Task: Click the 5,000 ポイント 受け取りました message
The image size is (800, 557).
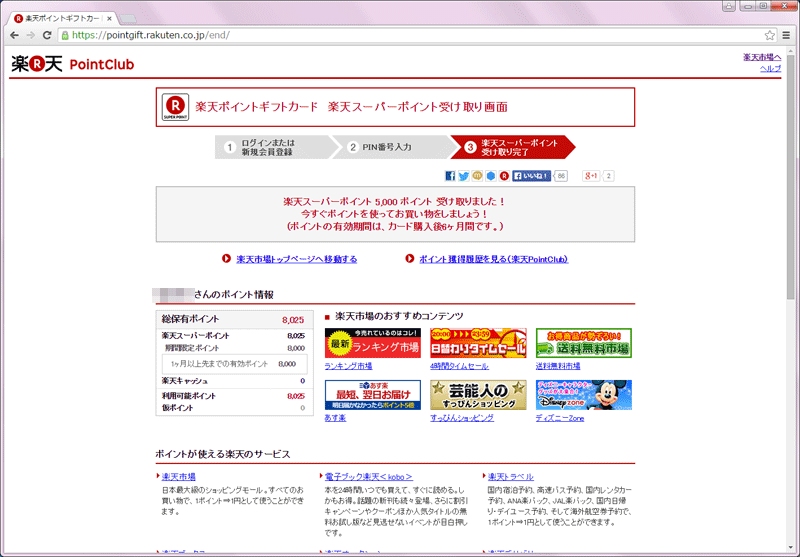Action: pyautogui.click(x=394, y=201)
